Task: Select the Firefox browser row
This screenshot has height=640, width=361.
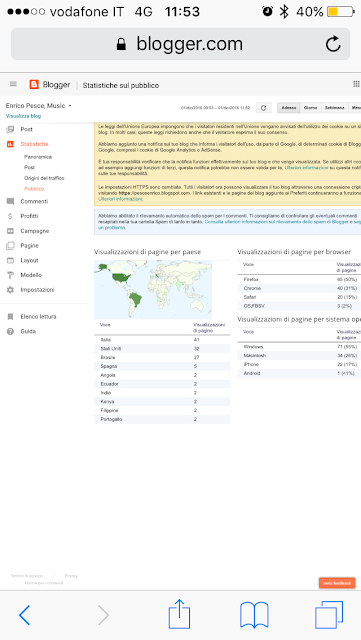Action: (299, 280)
